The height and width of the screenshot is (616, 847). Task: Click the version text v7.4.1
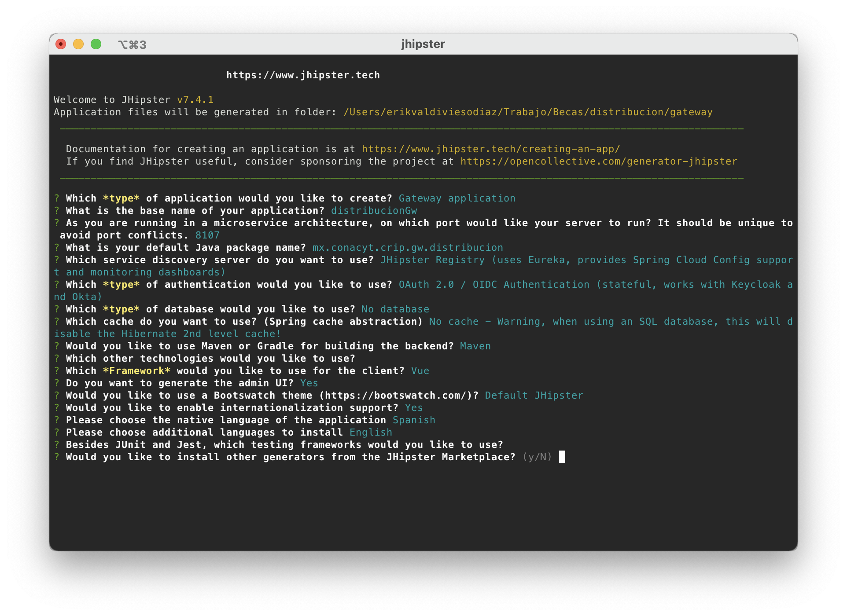click(x=195, y=100)
